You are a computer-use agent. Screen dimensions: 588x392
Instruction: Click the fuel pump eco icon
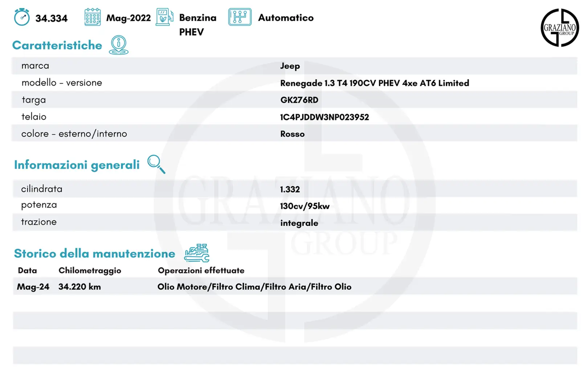pyautogui.click(x=164, y=17)
